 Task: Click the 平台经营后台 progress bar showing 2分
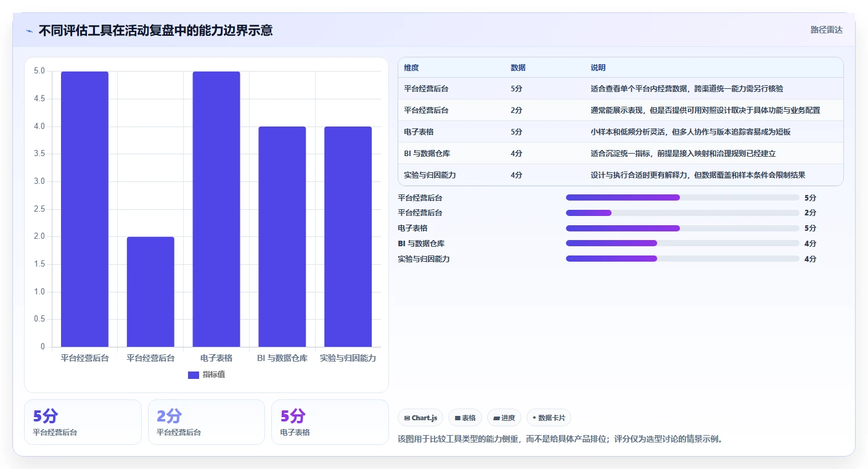[682, 213]
